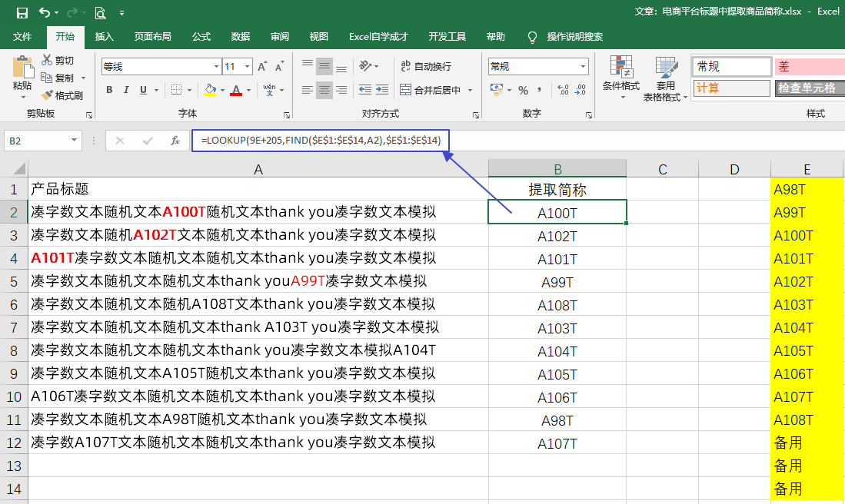The height and width of the screenshot is (504, 845).
Task: Save the workbook with the floppy icon
Action: pyautogui.click(x=22, y=12)
